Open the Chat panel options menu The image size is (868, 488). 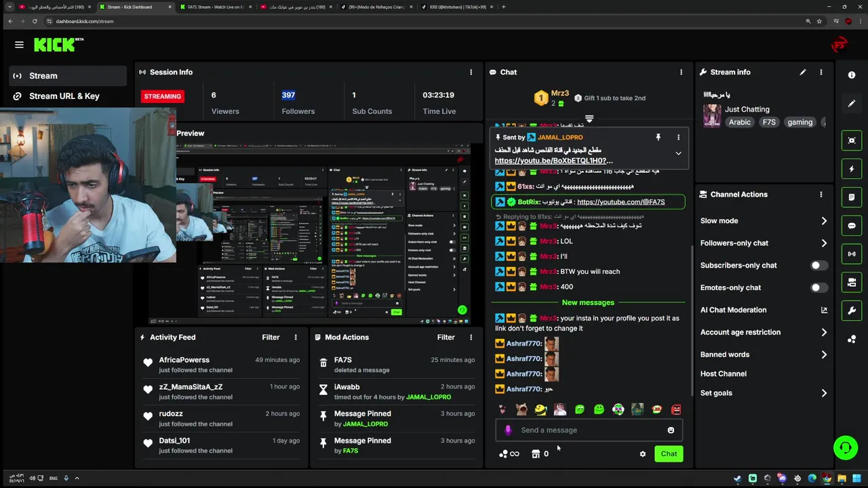pos(682,72)
